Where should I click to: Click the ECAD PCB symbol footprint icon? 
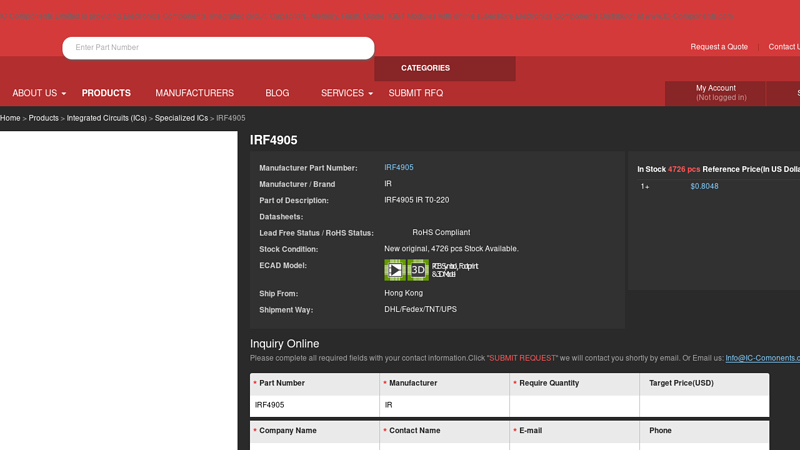coord(395,270)
